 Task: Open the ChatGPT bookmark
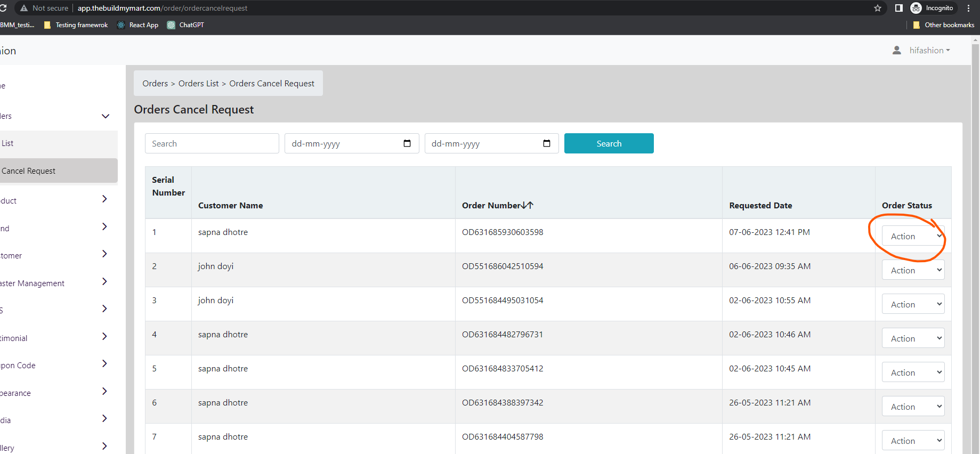(x=185, y=25)
